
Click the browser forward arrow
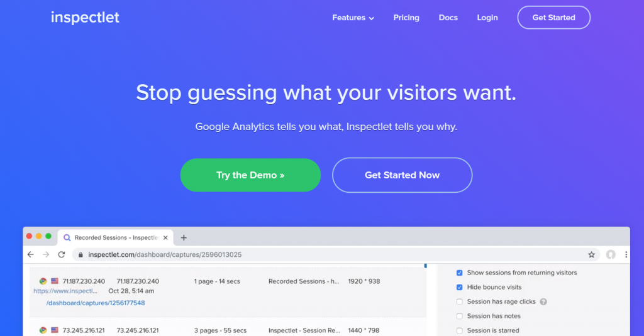coord(46,254)
